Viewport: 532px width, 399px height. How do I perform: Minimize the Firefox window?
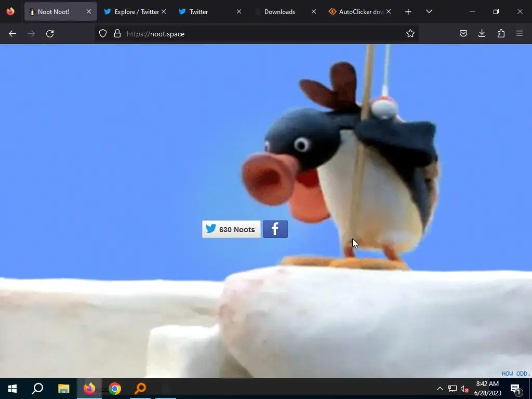click(x=472, y=11)
